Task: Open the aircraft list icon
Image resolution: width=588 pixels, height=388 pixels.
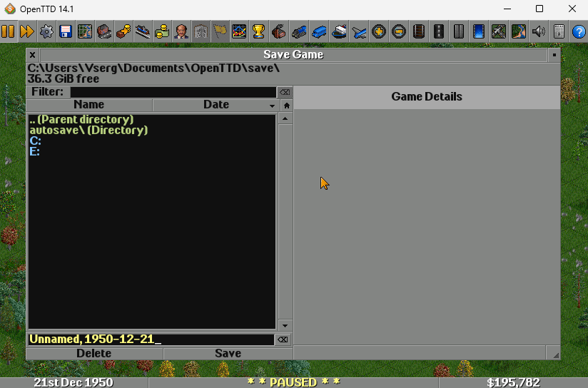Action: pos(359,31)
